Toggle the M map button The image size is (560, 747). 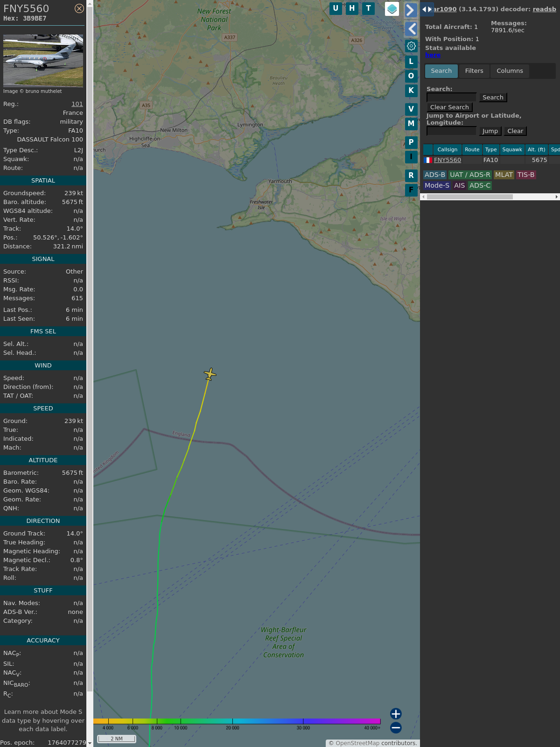tap(411, 124)
